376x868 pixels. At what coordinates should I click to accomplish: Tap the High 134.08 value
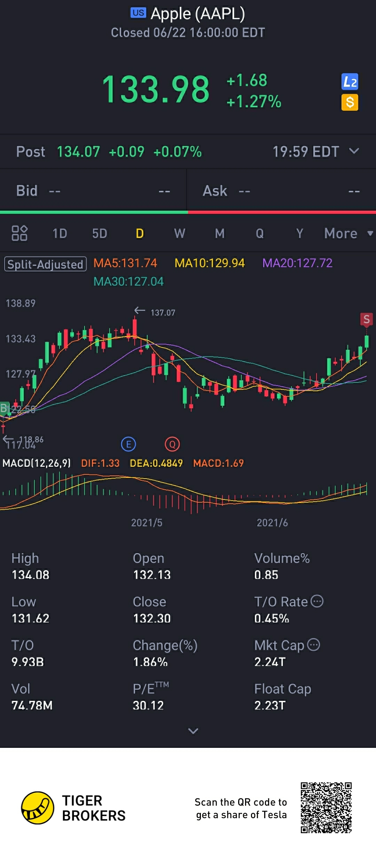click(x=31, y=575)
